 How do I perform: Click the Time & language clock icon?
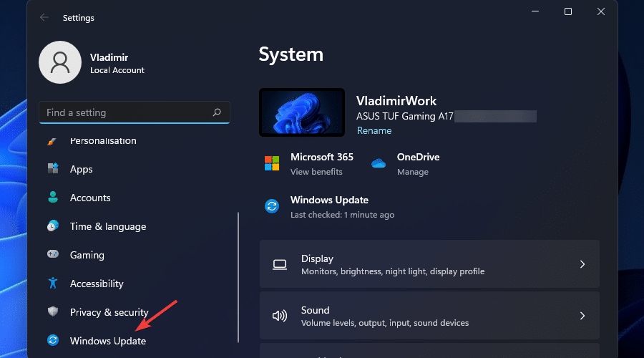[x=52, y=226]
